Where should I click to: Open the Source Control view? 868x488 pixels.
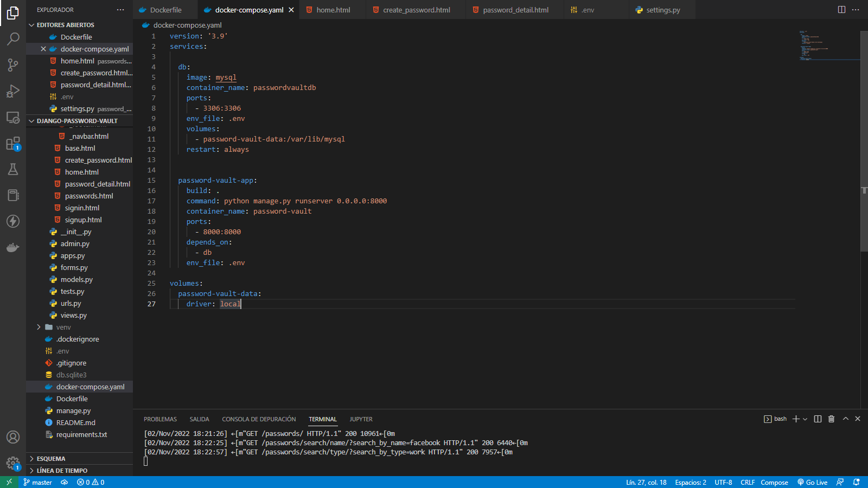tap(13, 65)
